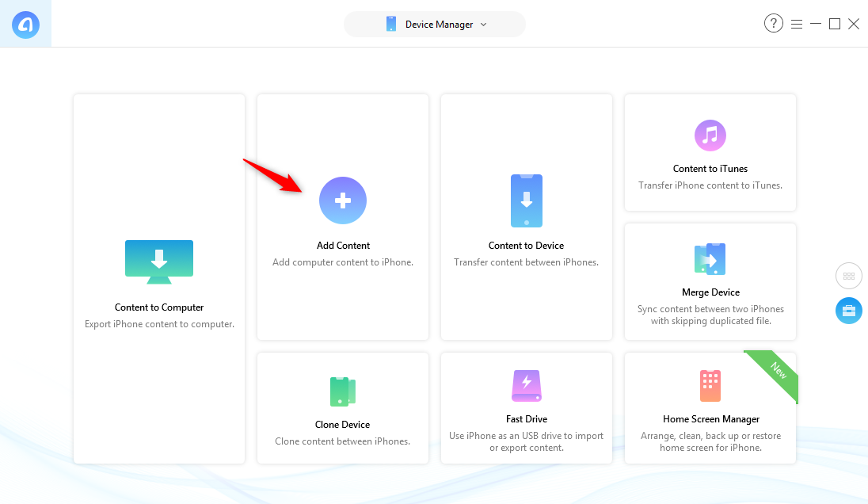Select the Merge Device label
The height and width of the screenshot is (504, 868).
(x=710, y=292)
